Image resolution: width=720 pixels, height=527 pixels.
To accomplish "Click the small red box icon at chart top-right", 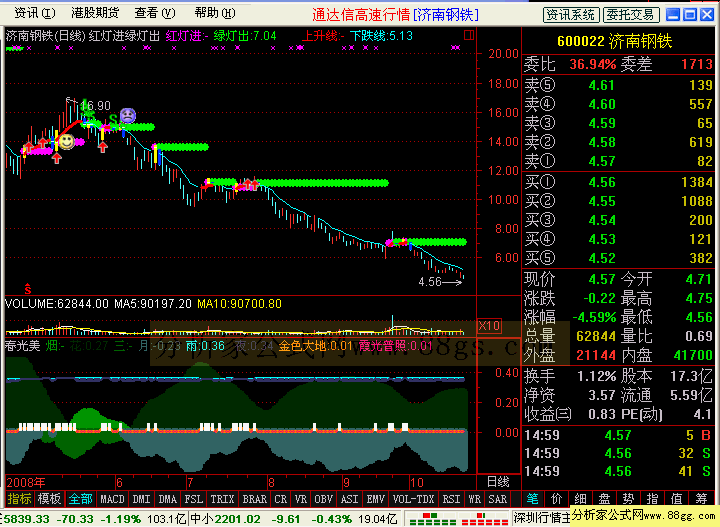I will click(469, 35).
